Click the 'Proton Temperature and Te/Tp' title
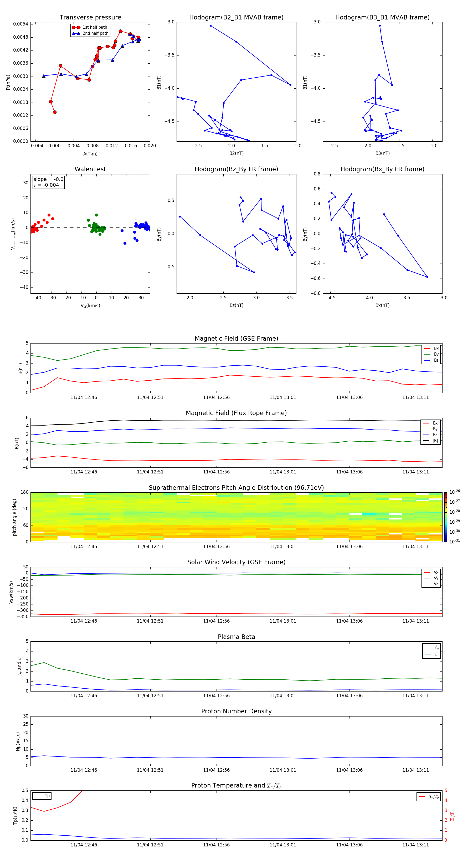This screenshot has width=473, height=868. 236,786
